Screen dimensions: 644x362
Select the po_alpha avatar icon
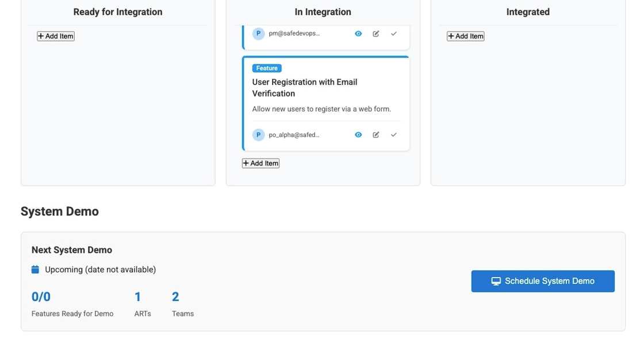[x=258, y=134]
